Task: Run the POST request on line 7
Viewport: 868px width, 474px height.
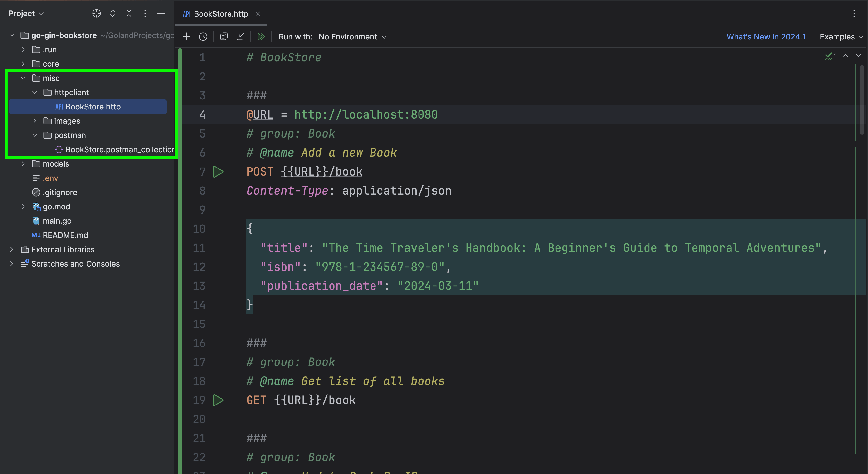Action: (218, 172)
